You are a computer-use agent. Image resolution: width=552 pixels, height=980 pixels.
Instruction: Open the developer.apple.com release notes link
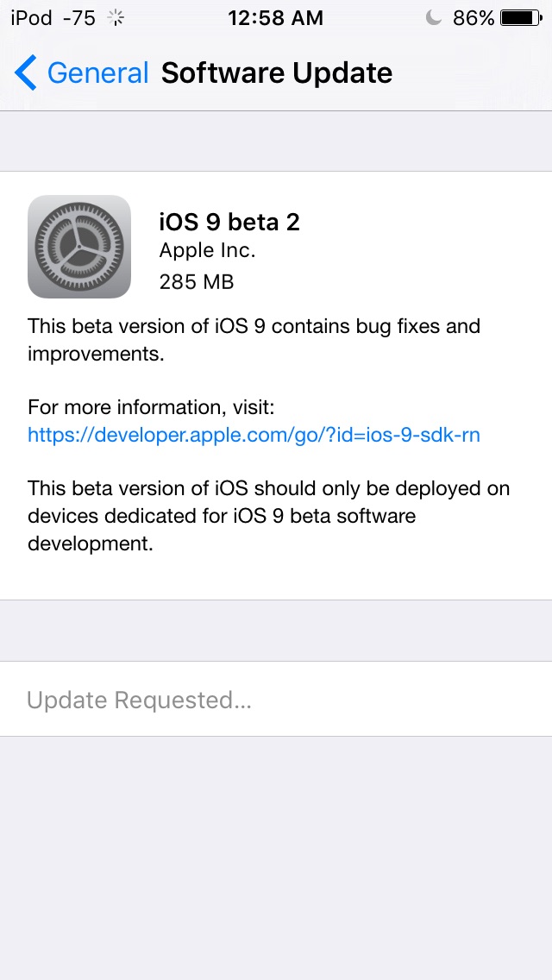pos(254,435)
